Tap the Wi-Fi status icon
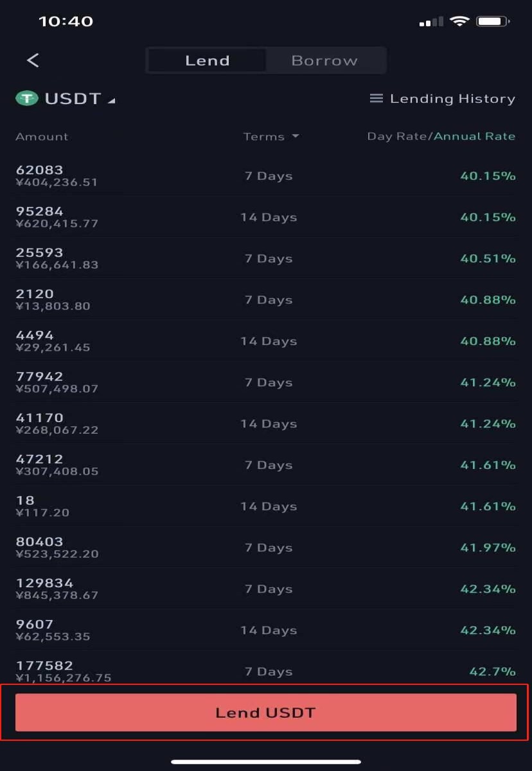532x771 pixels. tap(459, 21)
